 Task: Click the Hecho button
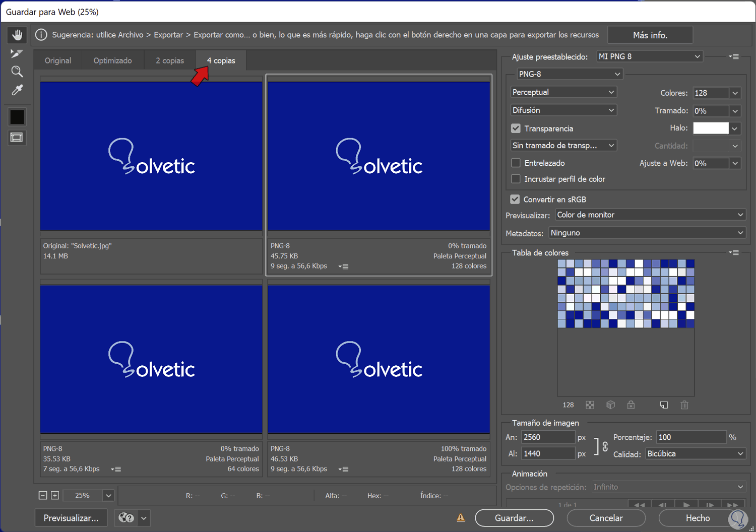698,518
